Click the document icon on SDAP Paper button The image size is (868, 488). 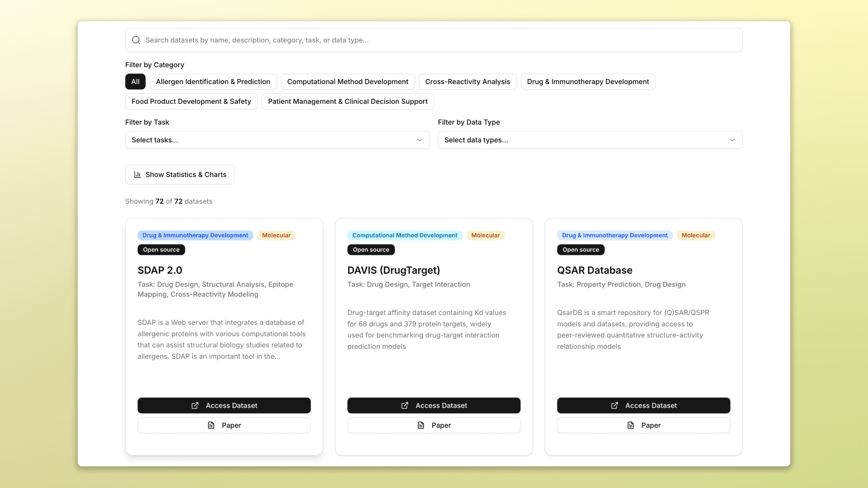click(x=211, y=426)
